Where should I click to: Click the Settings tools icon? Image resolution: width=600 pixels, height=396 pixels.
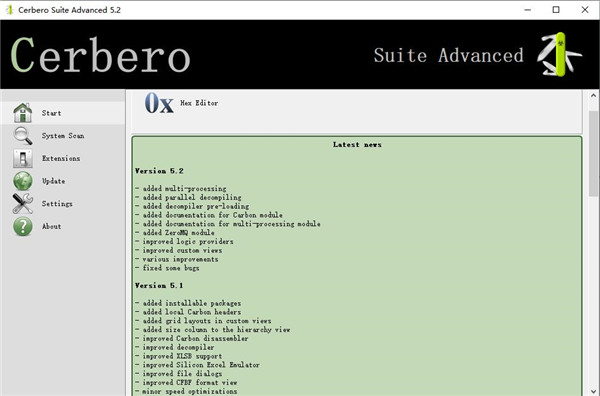[x=23, y=204]
